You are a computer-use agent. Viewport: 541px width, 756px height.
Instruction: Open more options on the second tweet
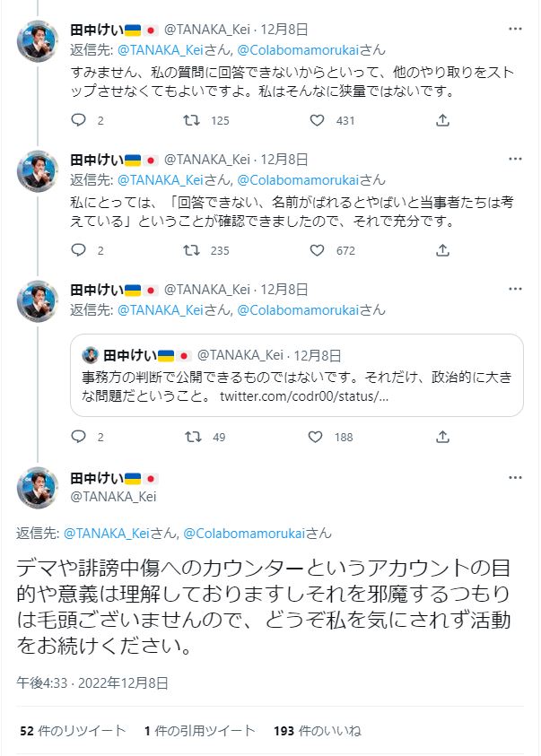point(515,160)
